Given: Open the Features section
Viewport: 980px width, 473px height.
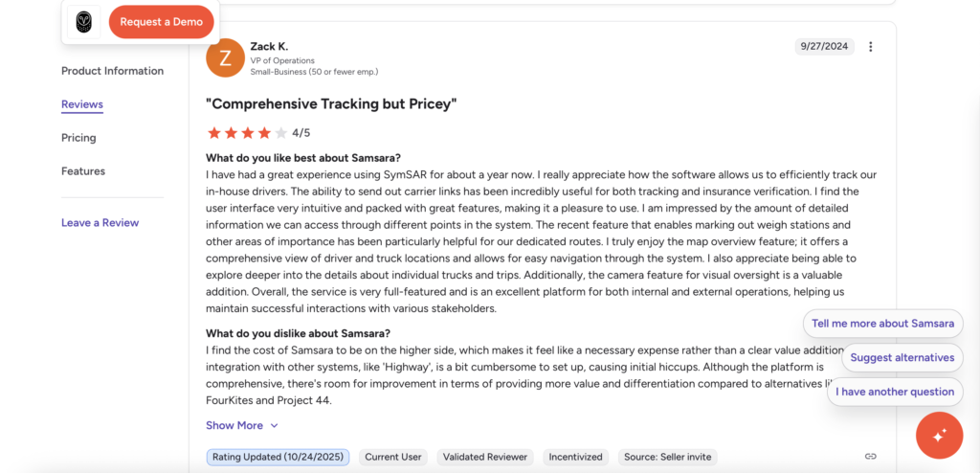Looking at the screenshot, I should point(83,171).
